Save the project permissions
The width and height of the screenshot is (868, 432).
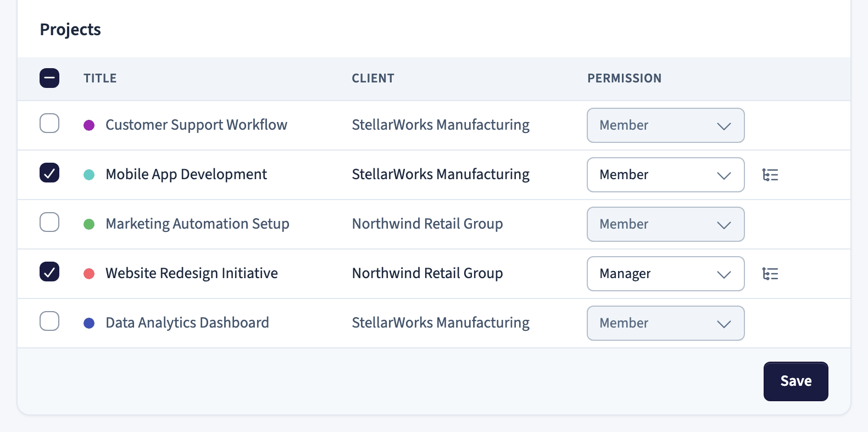coord(796,381)
